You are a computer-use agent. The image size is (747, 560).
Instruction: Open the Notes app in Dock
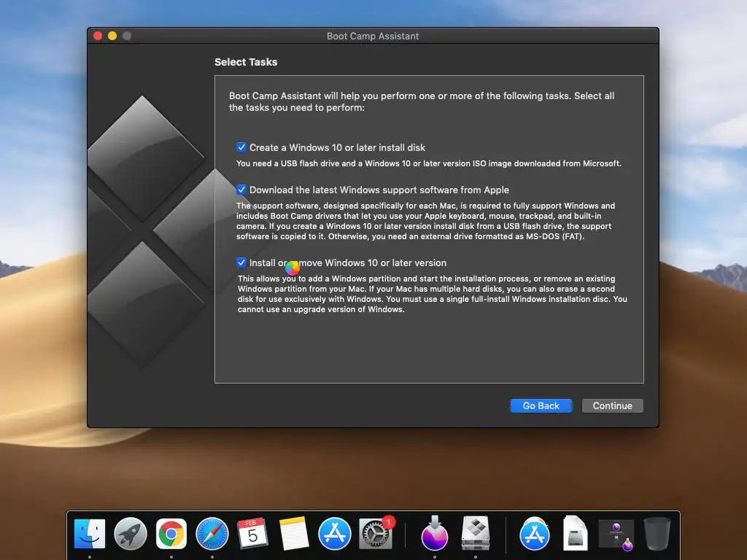click(x=293, y=534)
